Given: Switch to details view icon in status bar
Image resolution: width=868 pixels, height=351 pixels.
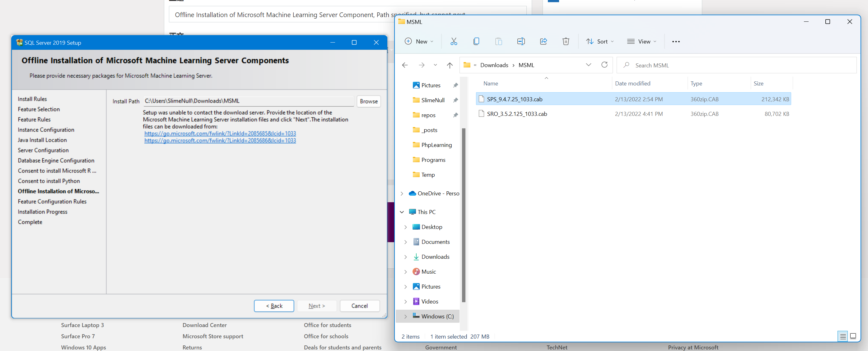Looking at the screenshot, I should [842, 336].
